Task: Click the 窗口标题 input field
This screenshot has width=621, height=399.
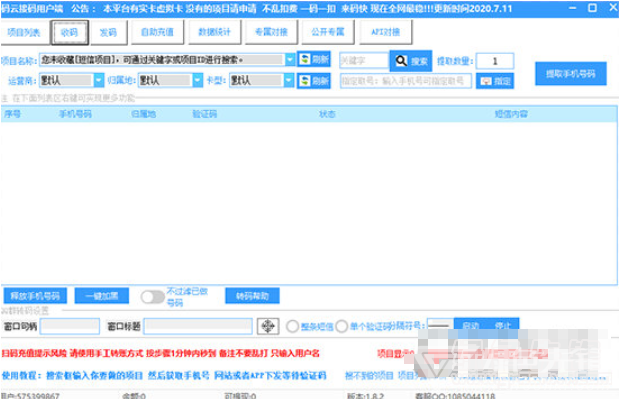Action: tap(198, 326)
